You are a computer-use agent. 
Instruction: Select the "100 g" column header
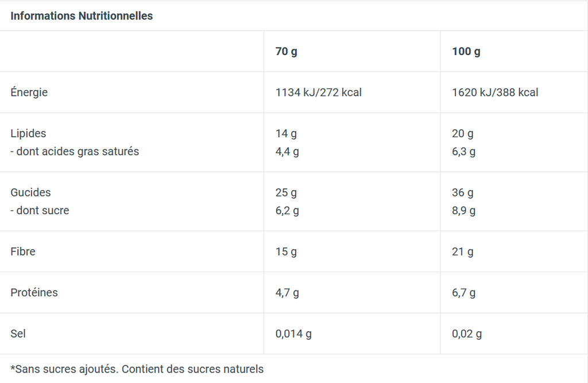(x=466, y=52)
